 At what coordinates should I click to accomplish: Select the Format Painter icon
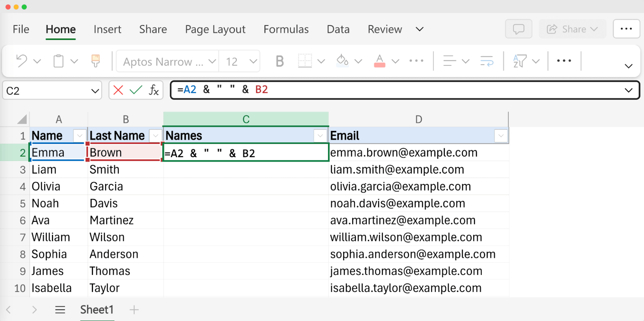click(x=96, y=61)
